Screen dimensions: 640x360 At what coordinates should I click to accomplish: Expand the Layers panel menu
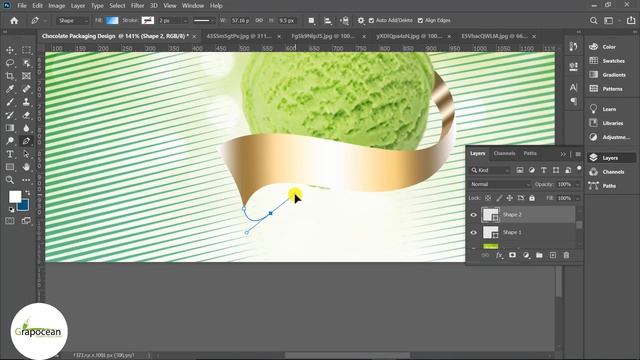click(x=578, y=154)
